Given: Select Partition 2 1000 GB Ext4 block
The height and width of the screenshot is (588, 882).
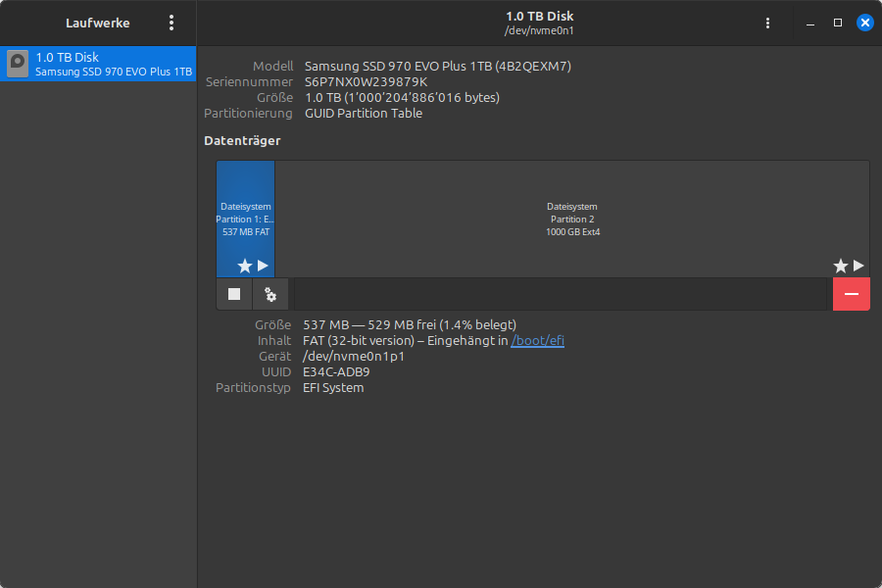Looking at the screenshot, I should coord(572,219).
